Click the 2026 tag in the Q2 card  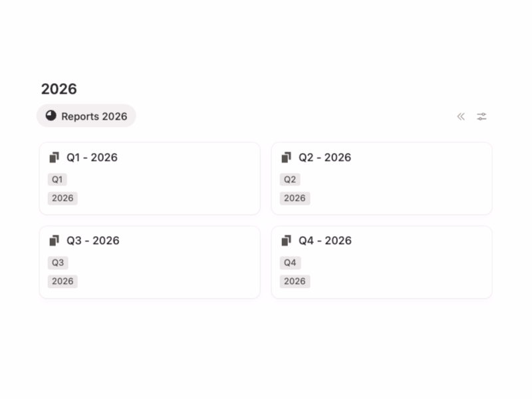pos(295,198)
